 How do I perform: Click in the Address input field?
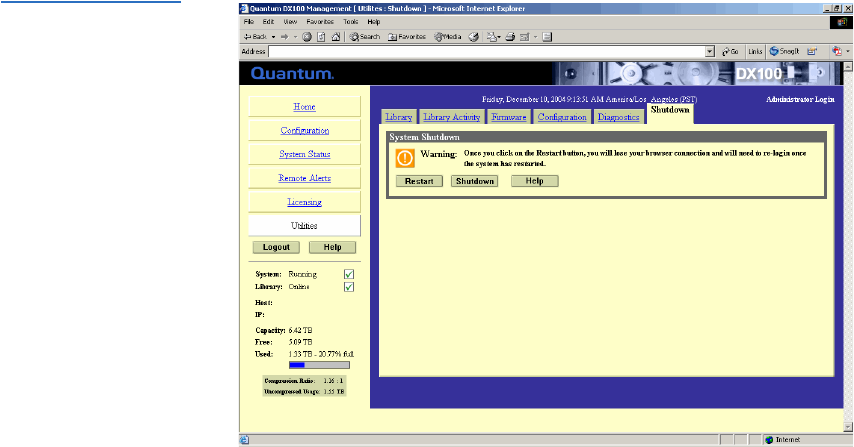[x=486, y=51]
